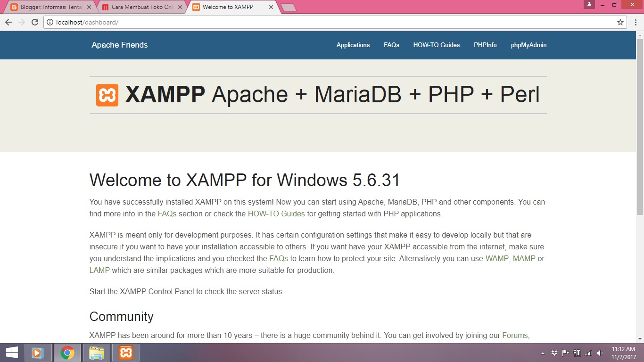Open HOW-TO Guides in the navigation bar
The height and width of the screenshot is (362, 644).
coord(437,45)
